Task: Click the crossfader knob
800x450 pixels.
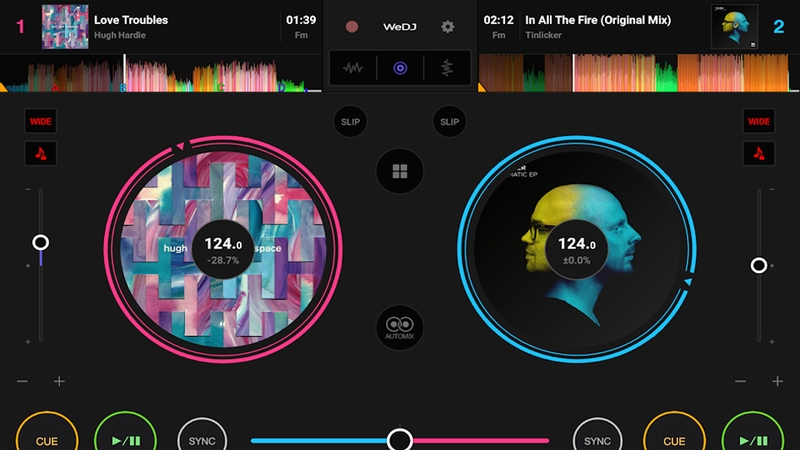Action: (399, 440)
